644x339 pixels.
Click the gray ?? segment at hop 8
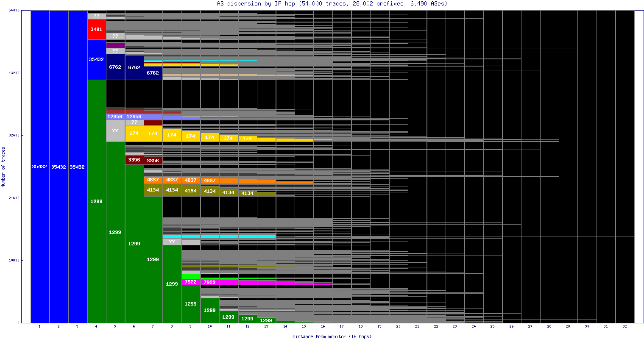point(172,242)
